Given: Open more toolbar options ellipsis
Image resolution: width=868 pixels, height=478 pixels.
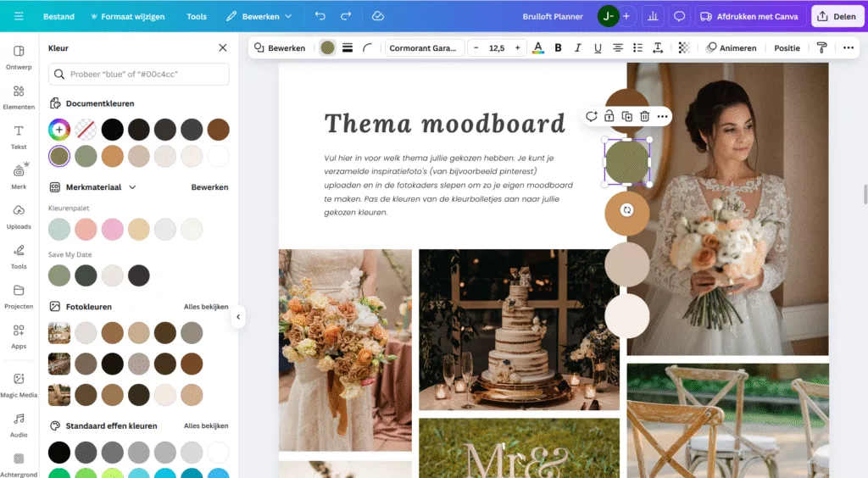Looking at the screenshot, I should [848, 48].
